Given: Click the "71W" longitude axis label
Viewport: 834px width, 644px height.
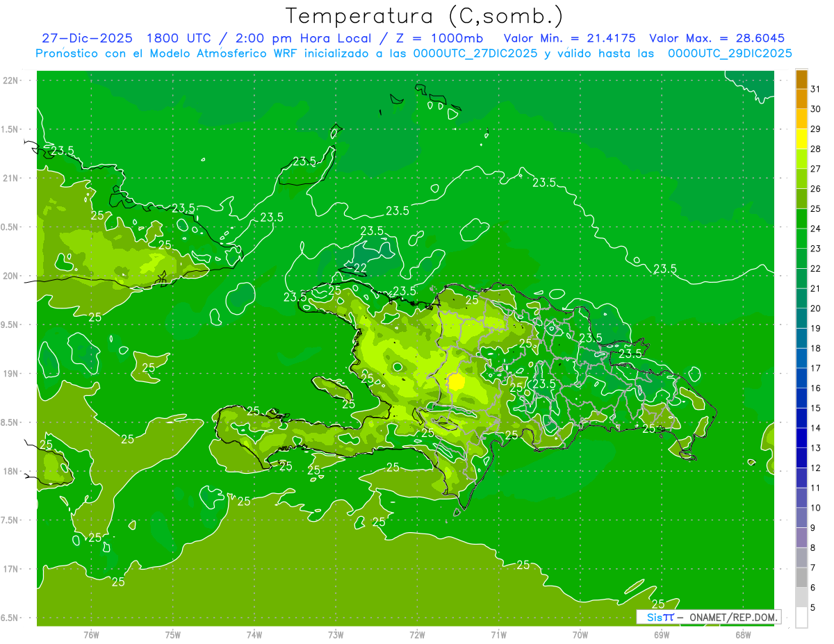Looking at the screenshot, I should (x=498, y=634).
